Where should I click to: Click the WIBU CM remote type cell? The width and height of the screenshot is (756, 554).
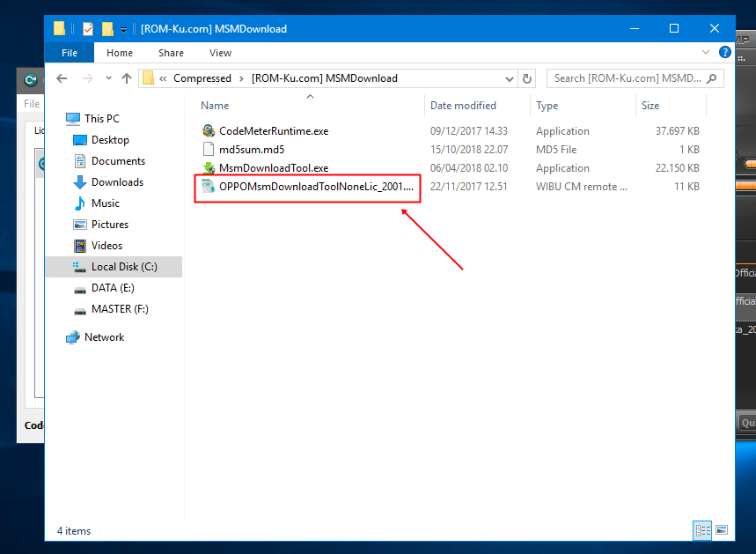tap(582, 186)
